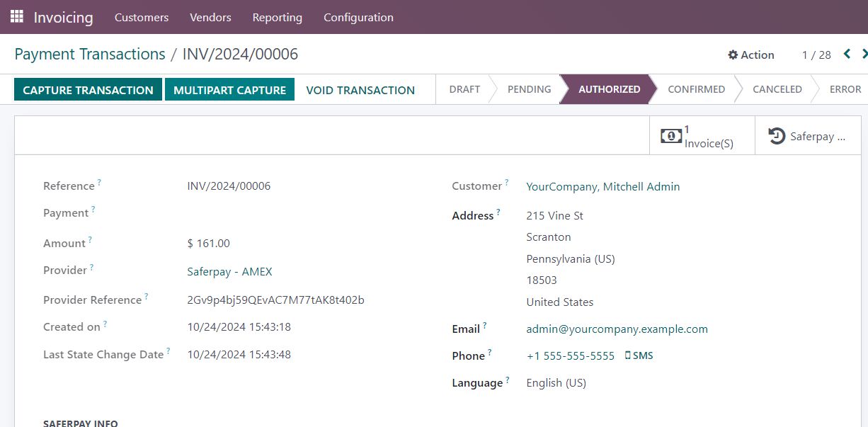Click help tooltip icon beside Reference
Image resolution: width=868 pixels, height=427 pixels.
coord(99,183)
